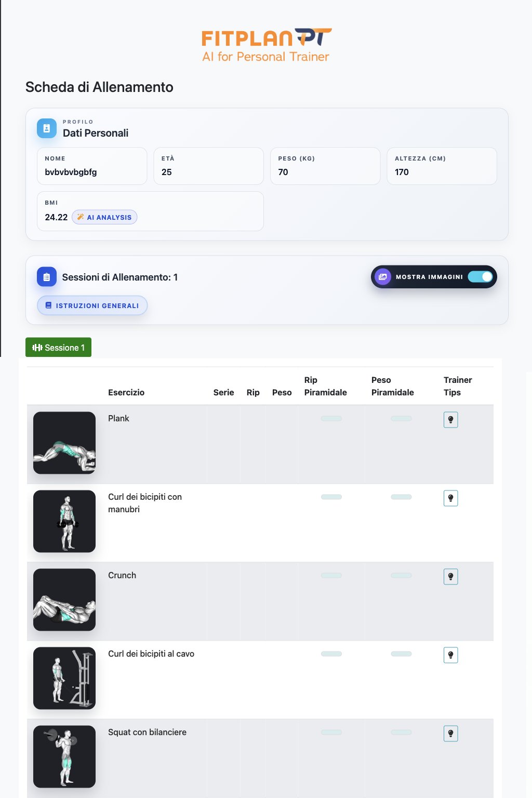
Task: Click the Squat con bilanciere thumbnail
Action: 64,757
